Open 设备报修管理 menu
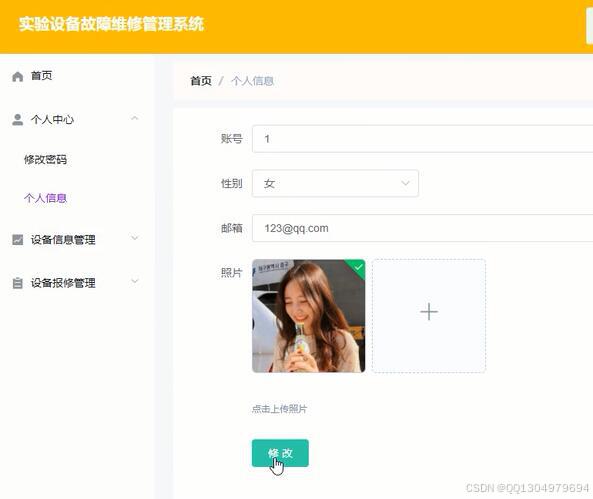The image size is (593, 499). point(63,283)
